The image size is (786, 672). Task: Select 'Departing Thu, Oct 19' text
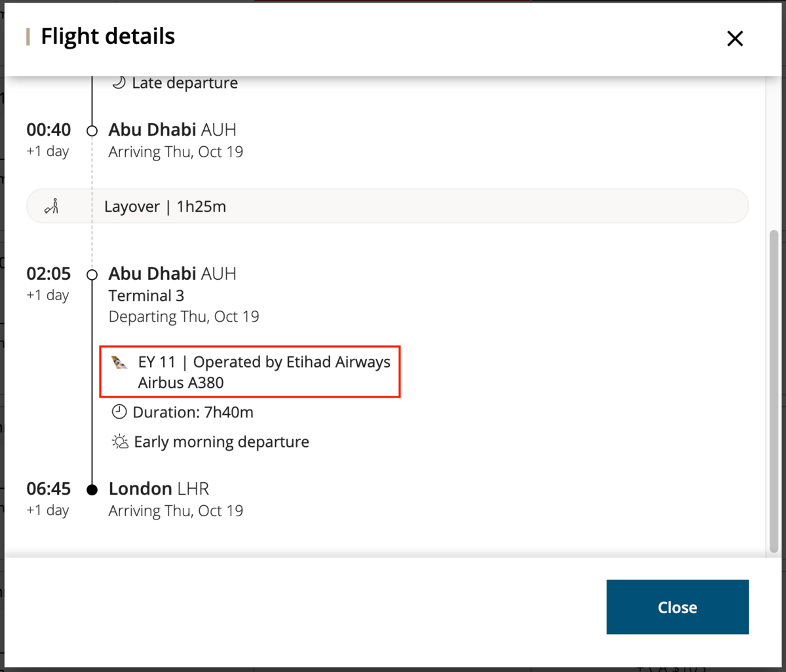pyautogui.click(x=184, y=316)
